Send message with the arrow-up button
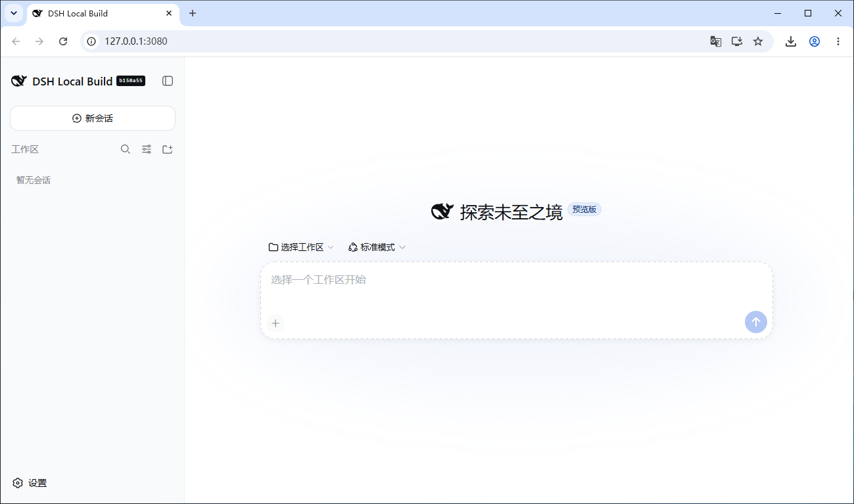 pyautogui.click(x=755, y=322)
